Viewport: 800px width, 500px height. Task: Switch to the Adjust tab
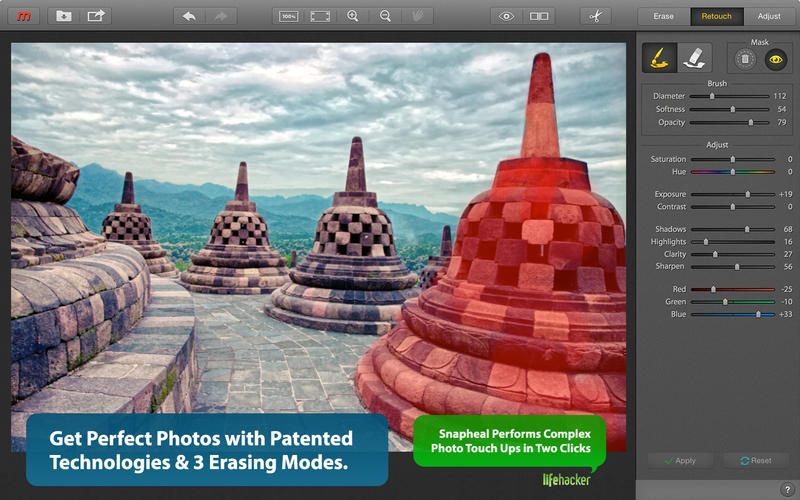pos(769,16)
